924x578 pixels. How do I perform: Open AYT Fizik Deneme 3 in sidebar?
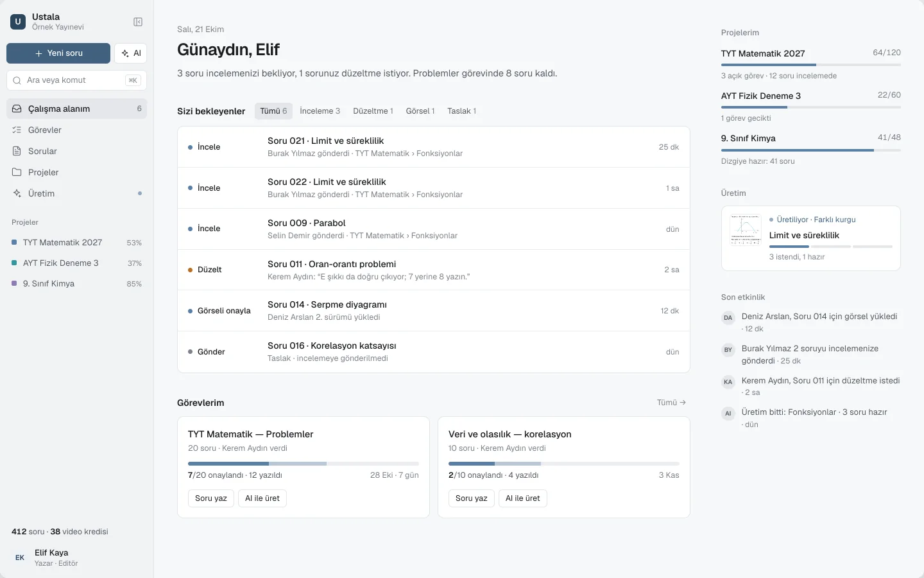pos(76,263)
